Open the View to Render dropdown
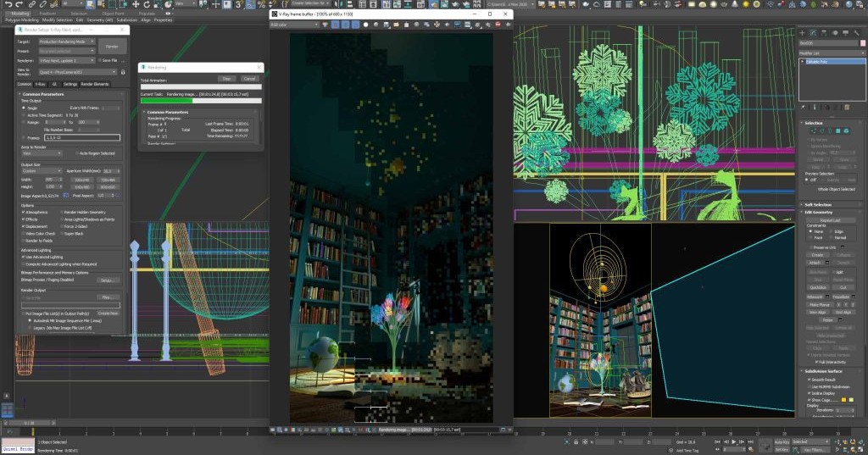 tap(78, 72)
